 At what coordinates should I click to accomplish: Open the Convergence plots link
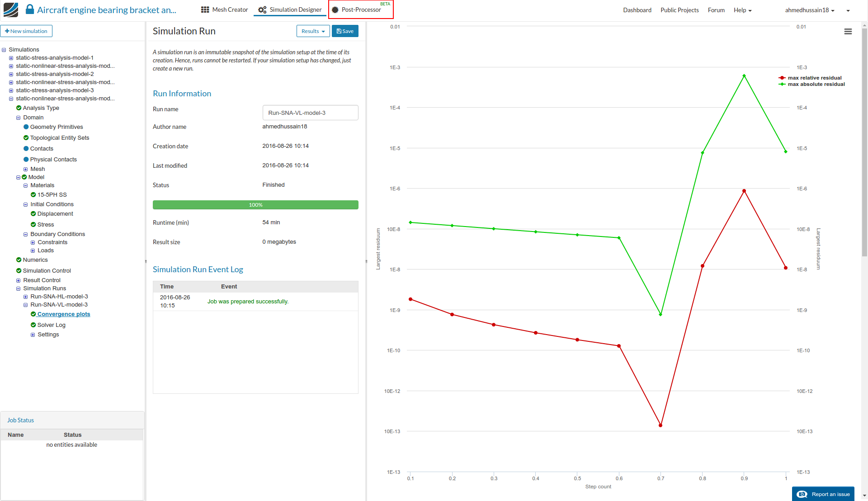tap(64, 314)
